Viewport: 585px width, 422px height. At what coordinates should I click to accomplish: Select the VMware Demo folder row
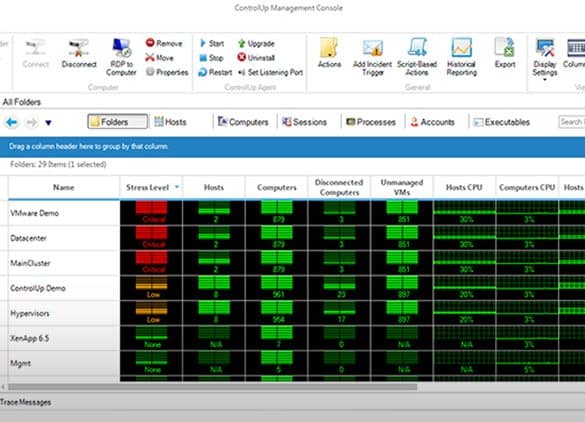tap(64, 213)
